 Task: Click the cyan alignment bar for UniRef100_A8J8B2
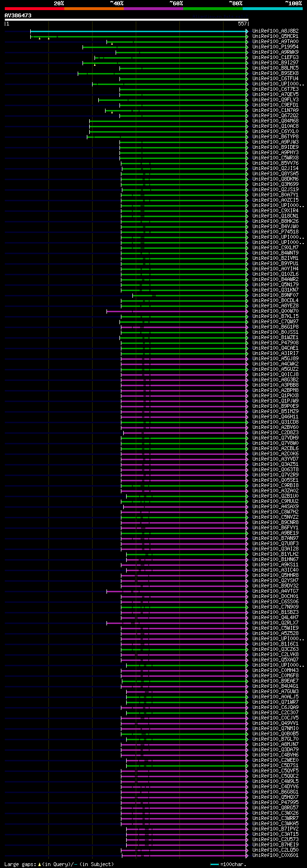[139, 31]
